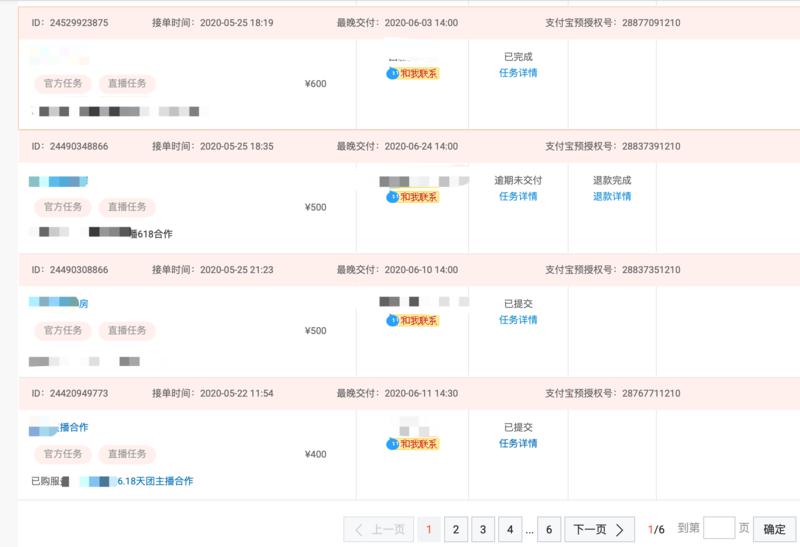
Task: Click 下一页 next page button
Action: coord(599,530)
